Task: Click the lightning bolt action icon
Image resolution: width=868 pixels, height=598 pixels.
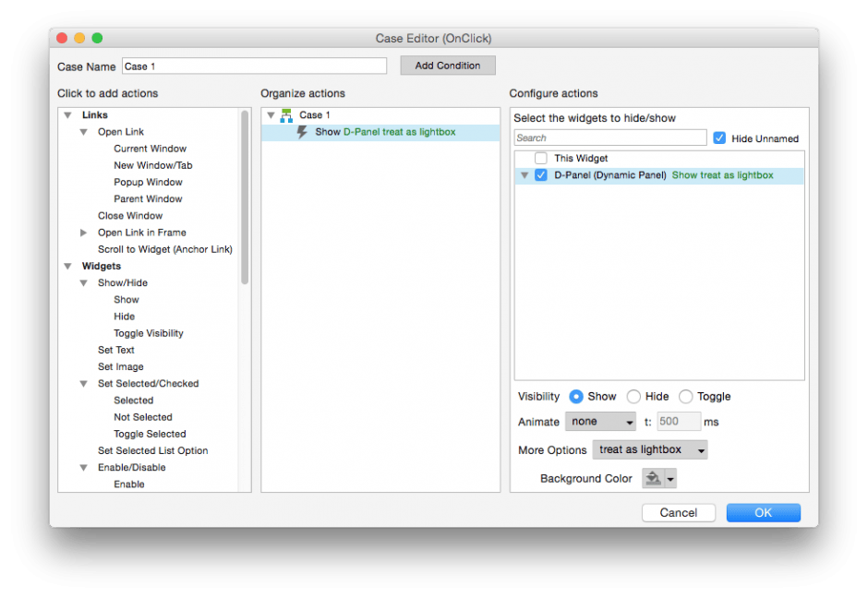Action: pos(302,132)
